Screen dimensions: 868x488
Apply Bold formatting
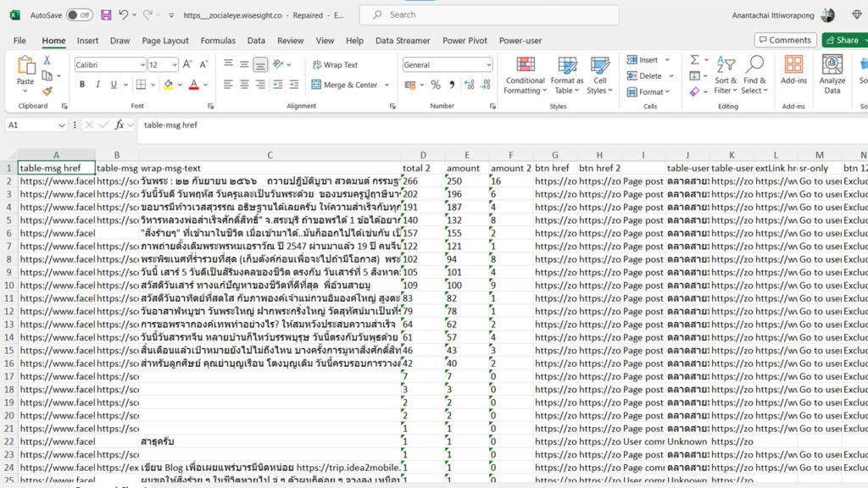pyautogui.click(x=82, y=85)
